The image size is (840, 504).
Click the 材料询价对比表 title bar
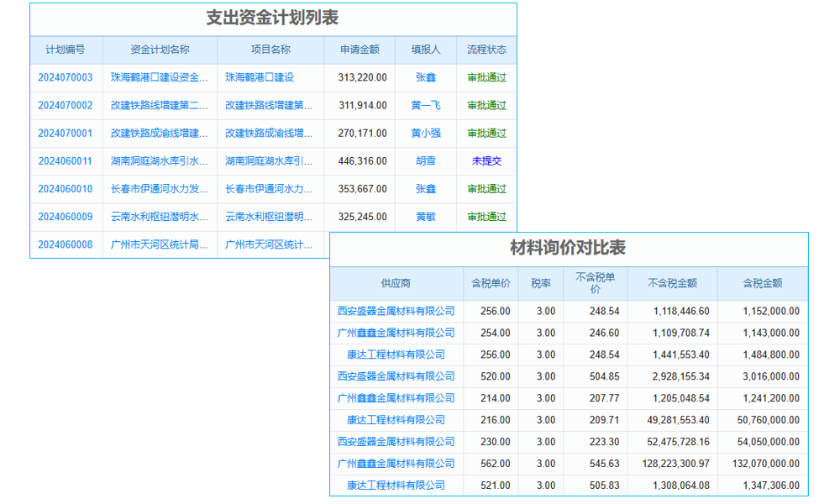coord(567,249)
